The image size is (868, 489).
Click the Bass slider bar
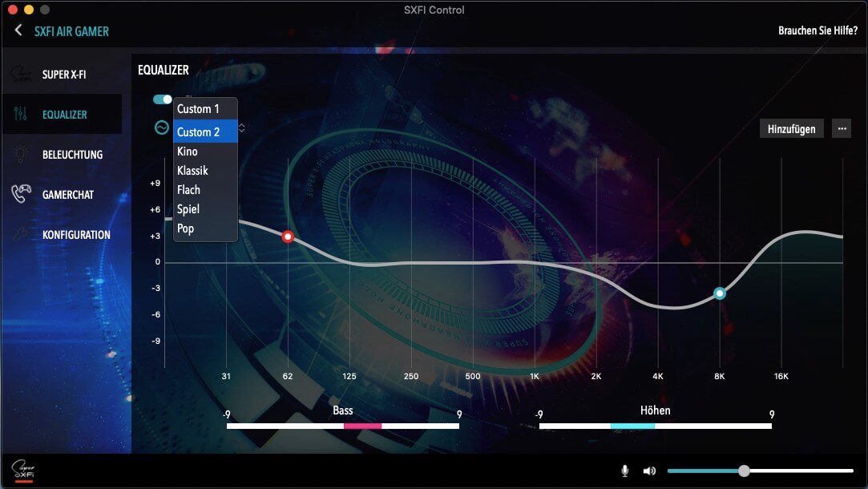(x=343, y=426)
